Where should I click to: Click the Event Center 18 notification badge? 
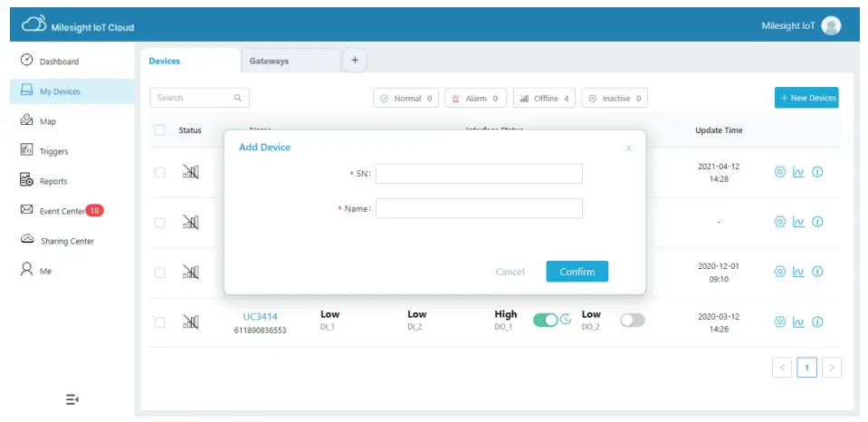coord(95,210)
